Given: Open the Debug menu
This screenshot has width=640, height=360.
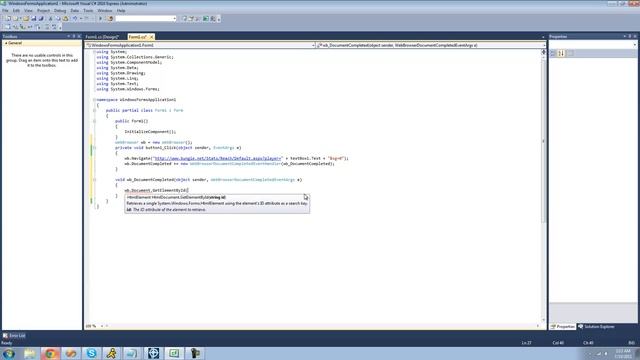Looking at the screenshot, I should pos(60,11).
